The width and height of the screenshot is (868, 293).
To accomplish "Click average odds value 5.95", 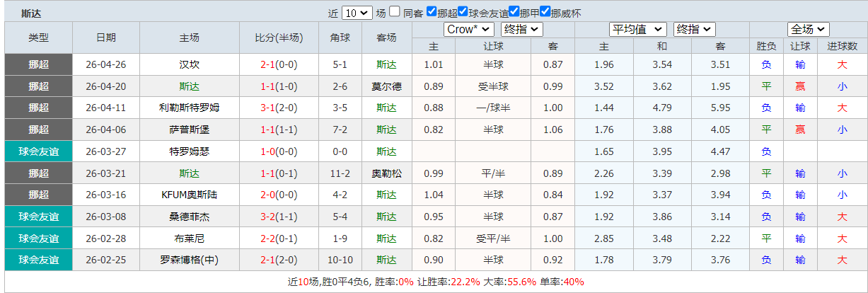I will (720, 108).
